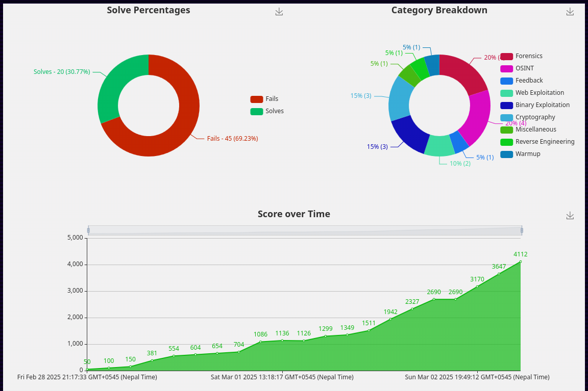Download the Category Breakdown chart image
The height and width of the screenshot is (391, 588).
[570, 12]
